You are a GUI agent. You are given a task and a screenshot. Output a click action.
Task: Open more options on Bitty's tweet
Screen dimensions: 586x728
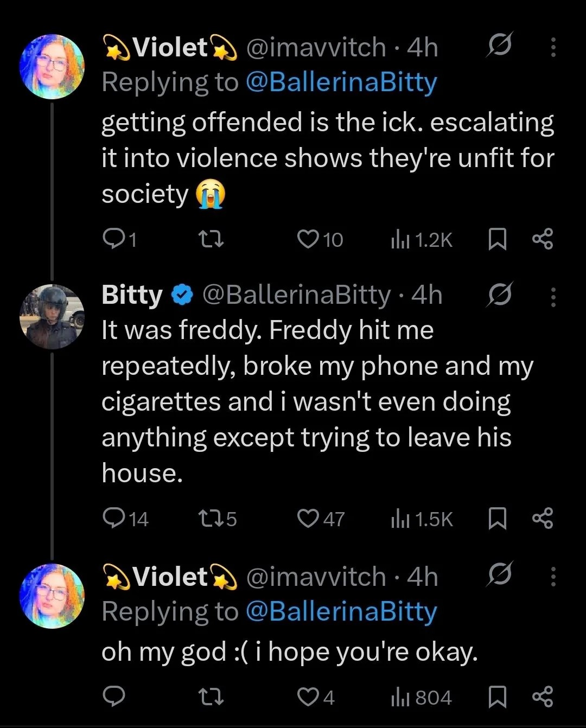click(553, 296)
